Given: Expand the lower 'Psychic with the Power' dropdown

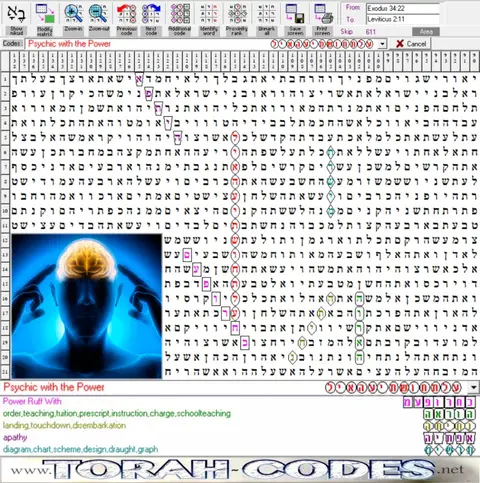Looking at the screenshot, I should (x=473, y=388).
